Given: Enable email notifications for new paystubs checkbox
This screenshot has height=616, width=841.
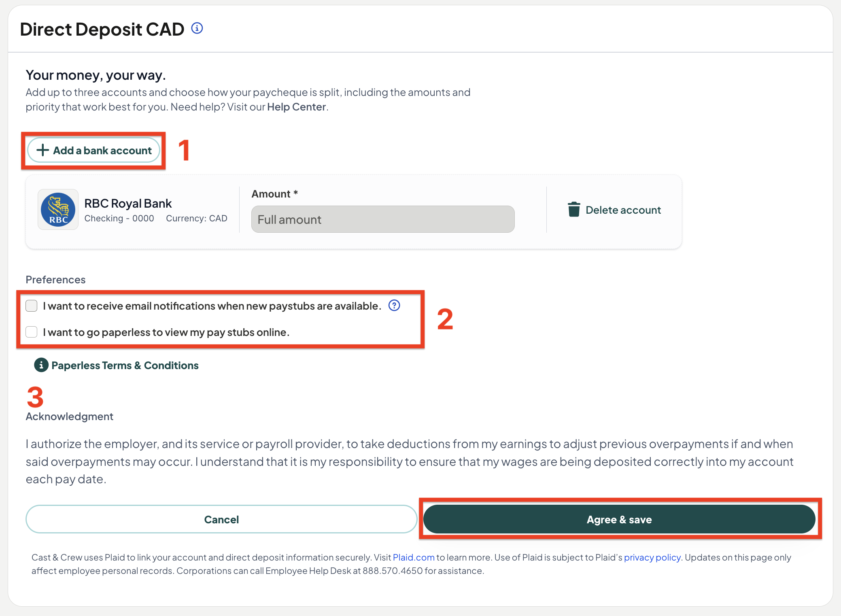Looking at the screenshot, I should pos(32,306).
